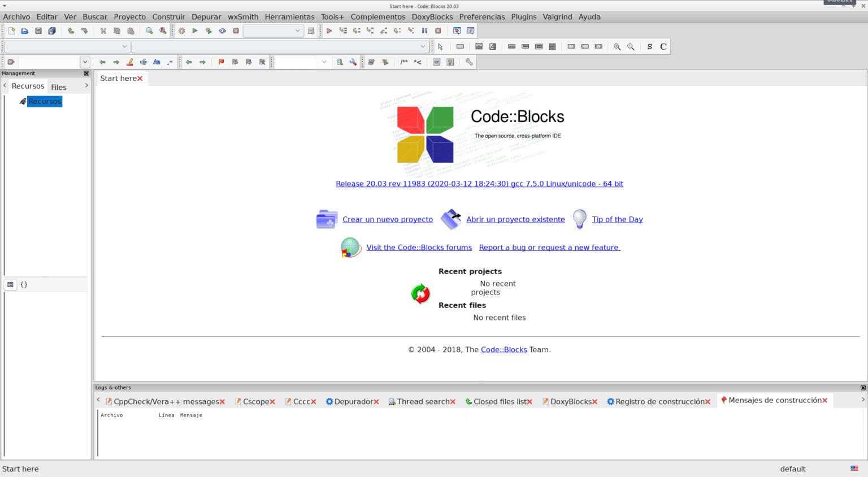Viewport: 868px width, 477px height.
Task: Expand the symbols scope dropdown on code completion bar
Action: click(x=124, y=46)
